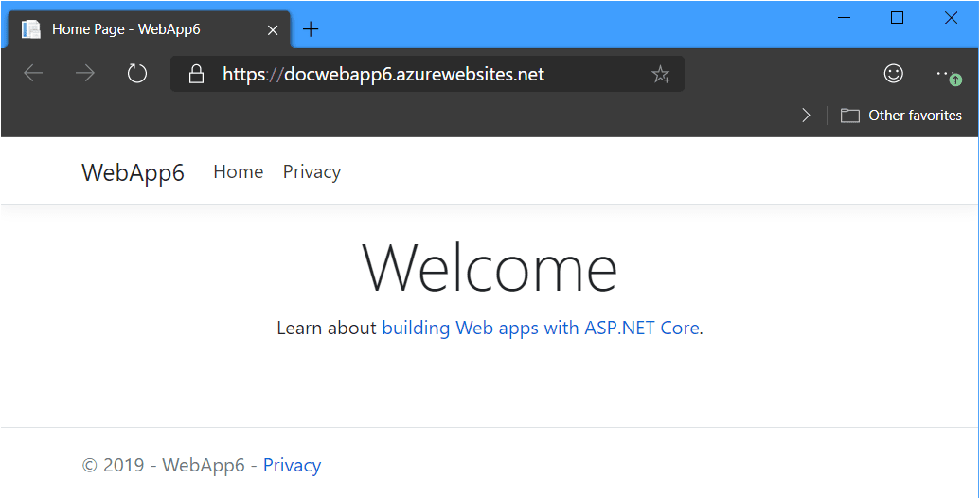Refresh the page with the reload icon
This screenshot has height=498, width=980.
click(x=137, y=74)
